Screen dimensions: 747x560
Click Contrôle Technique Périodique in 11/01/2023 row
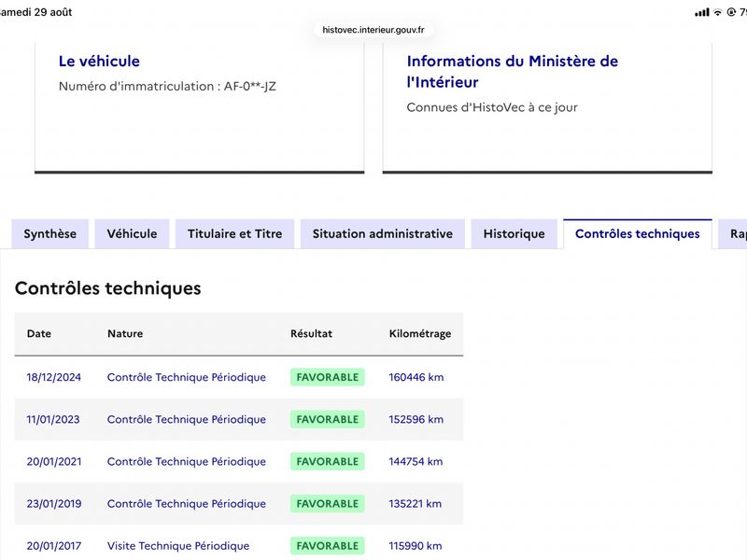coord(186,419)
